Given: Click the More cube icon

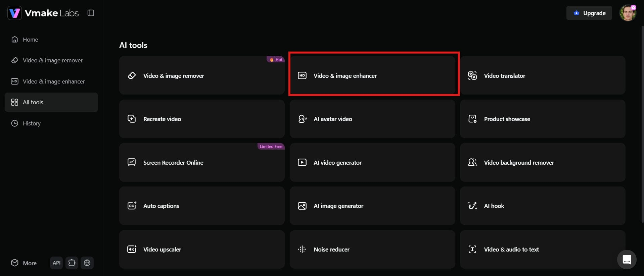Looking at the screenshot, I should pyautogui.click(x=14, y=263).
